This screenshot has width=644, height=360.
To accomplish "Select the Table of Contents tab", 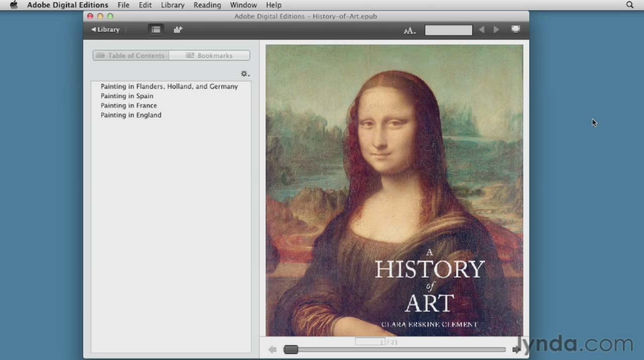I will coord(131,55).
